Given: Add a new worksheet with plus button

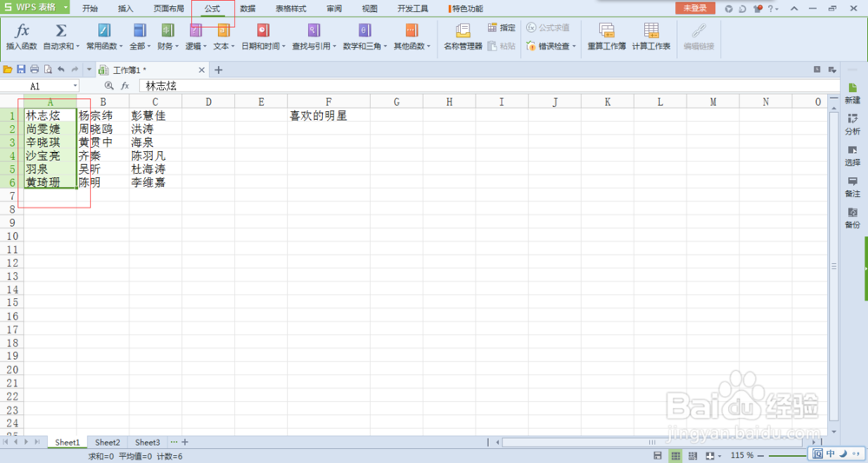Looking at the screenshot, I should tap(185, 442).
